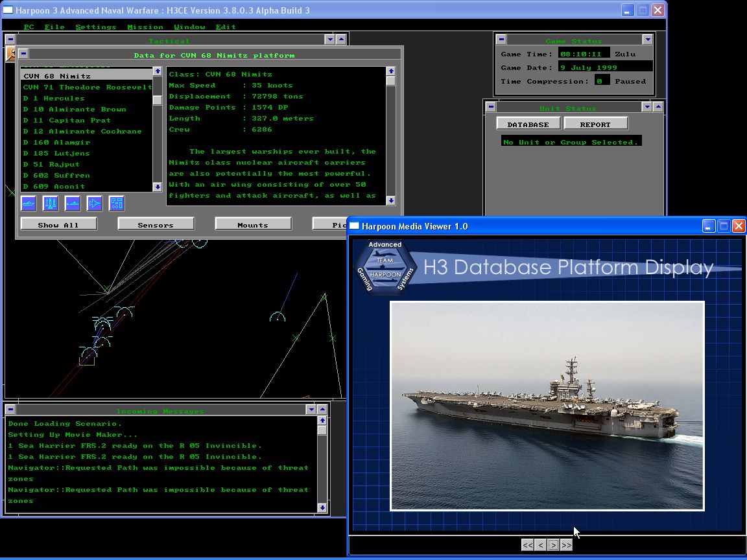Click the Nimitz carrier photo
747x560 pixels.
click(547, 406)
